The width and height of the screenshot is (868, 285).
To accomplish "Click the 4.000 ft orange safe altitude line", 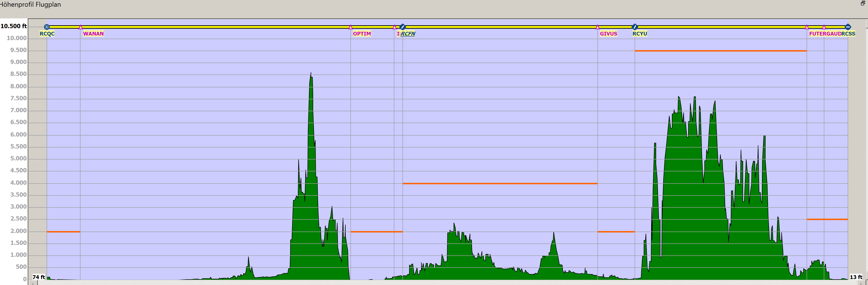I will pos(500,184).
